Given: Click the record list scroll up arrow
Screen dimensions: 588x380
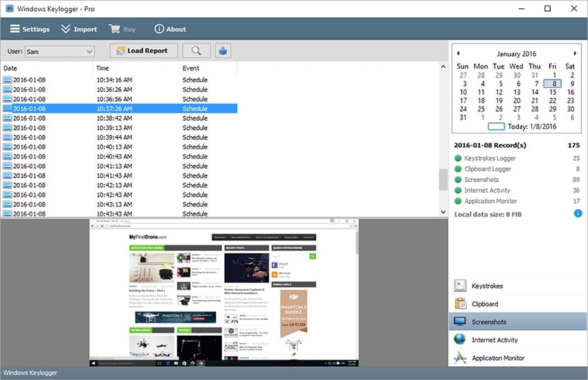Looking at the screenshot, I should click(443, 66).
